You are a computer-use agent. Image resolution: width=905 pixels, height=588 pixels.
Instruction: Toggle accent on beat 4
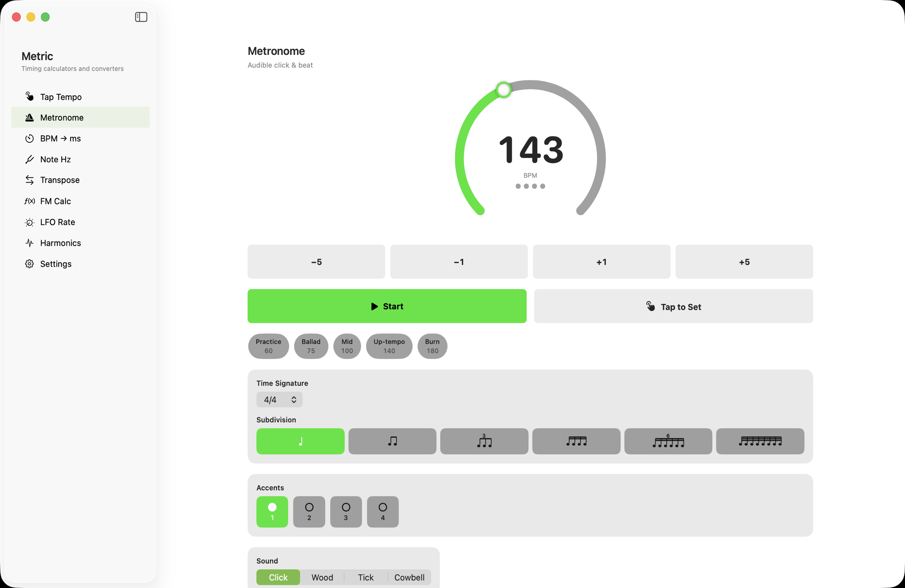tap(383, 512)
